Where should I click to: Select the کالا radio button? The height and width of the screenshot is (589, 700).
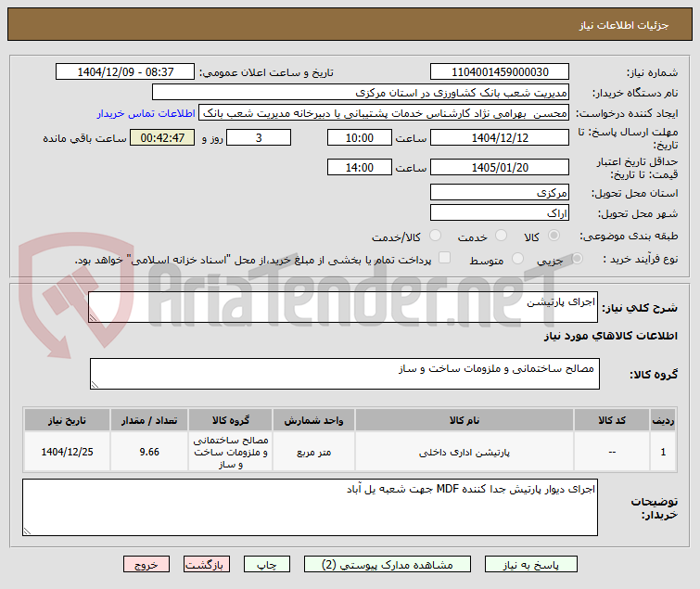coord(554,236)
